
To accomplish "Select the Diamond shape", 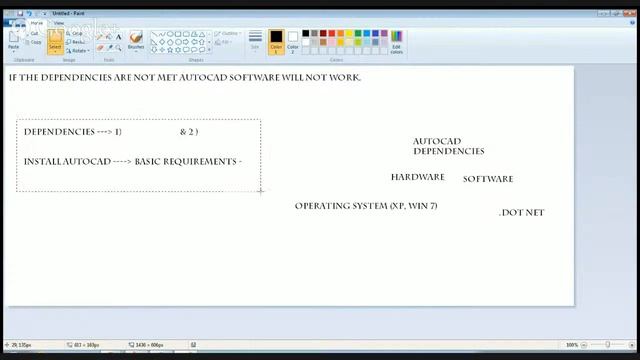I will pos(162,42).
